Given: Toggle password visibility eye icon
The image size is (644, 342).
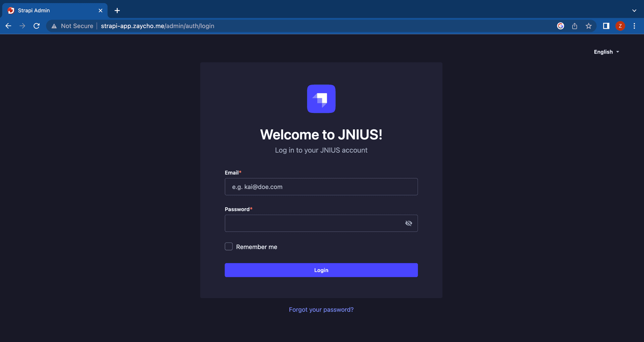Looking at the screenshot, I should point(409,223).
